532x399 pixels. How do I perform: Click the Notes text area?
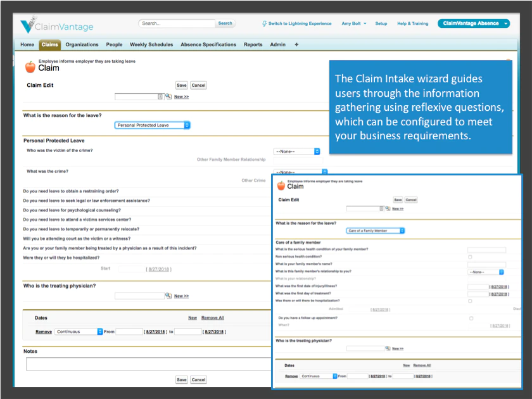pos(148,364)
